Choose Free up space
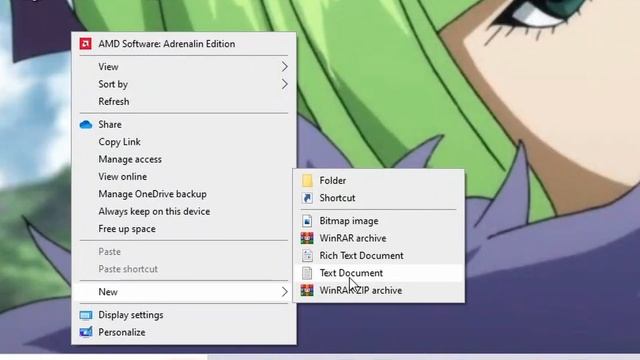 [184, 229]
